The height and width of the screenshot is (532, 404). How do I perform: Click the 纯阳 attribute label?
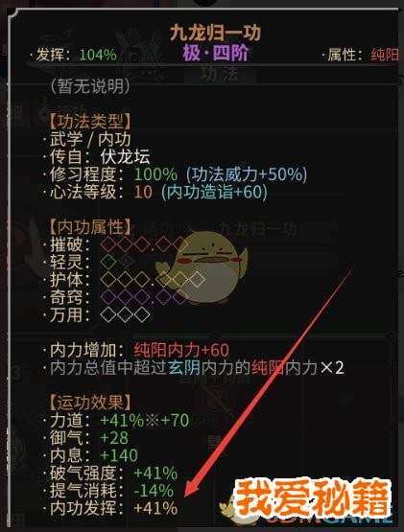click(x=385, y=55)
